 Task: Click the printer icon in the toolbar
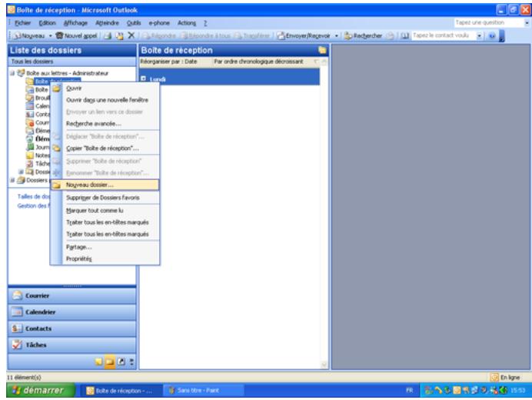point(108,35)
